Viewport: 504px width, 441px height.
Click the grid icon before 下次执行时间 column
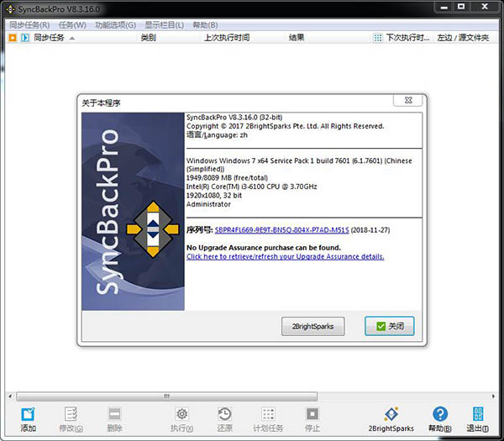(378, 38)
